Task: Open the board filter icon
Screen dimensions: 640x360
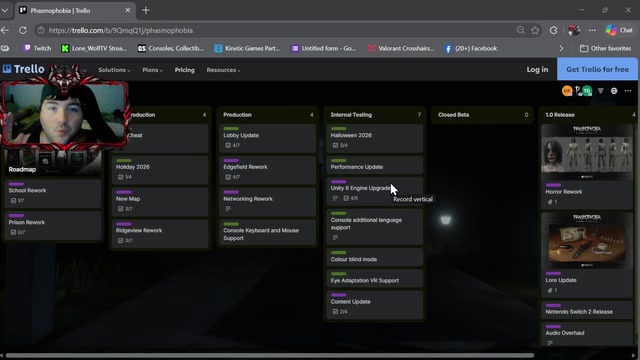Action: click(600, 91)
